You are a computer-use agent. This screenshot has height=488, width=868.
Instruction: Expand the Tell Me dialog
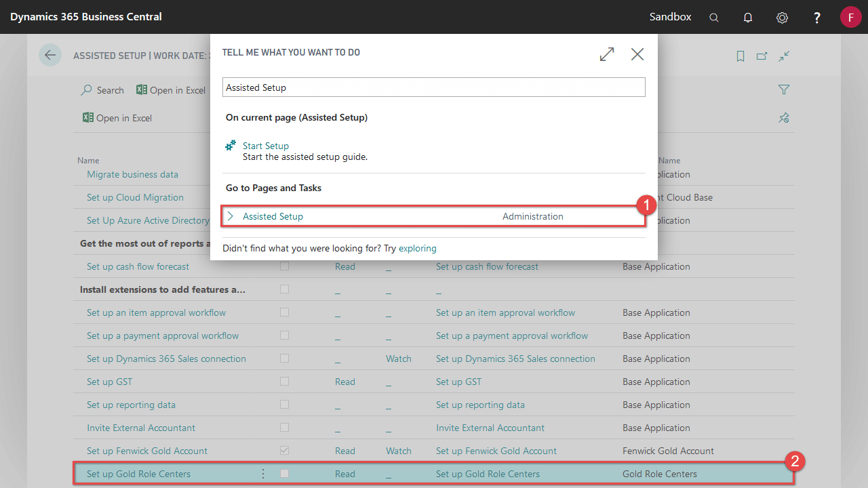[607, 54]
